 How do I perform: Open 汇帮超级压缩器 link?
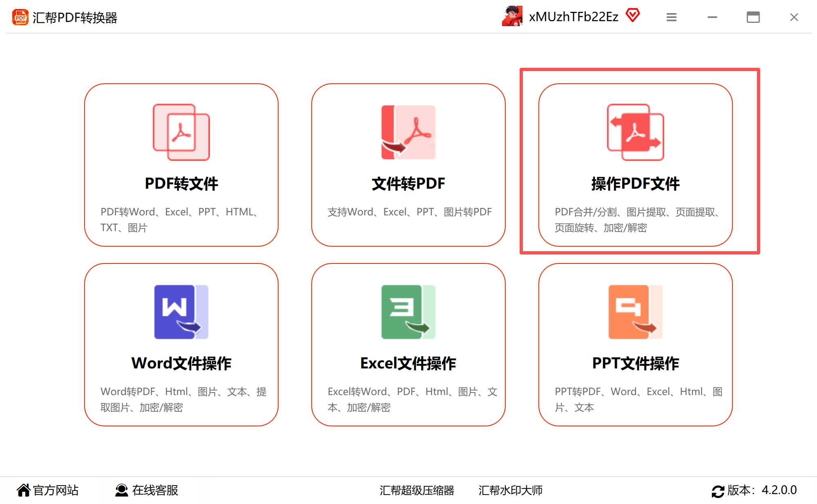pyautogui.click(x=417, y=490)
